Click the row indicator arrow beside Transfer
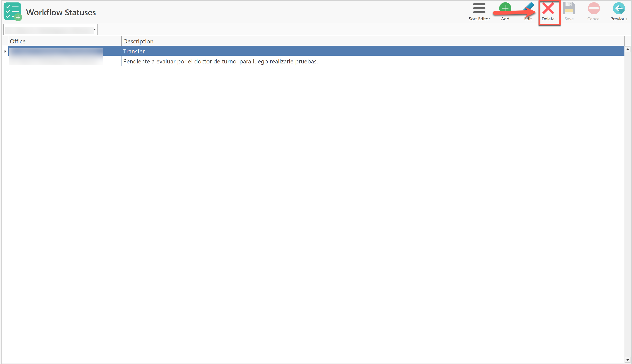 coord(5,51)
